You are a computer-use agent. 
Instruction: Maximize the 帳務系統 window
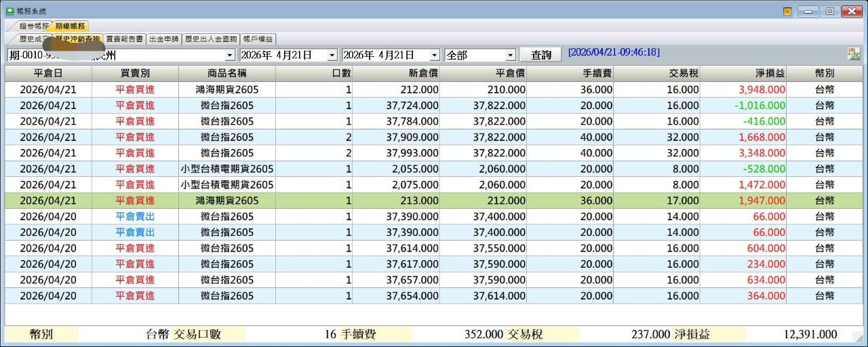[x=829, y=12]
